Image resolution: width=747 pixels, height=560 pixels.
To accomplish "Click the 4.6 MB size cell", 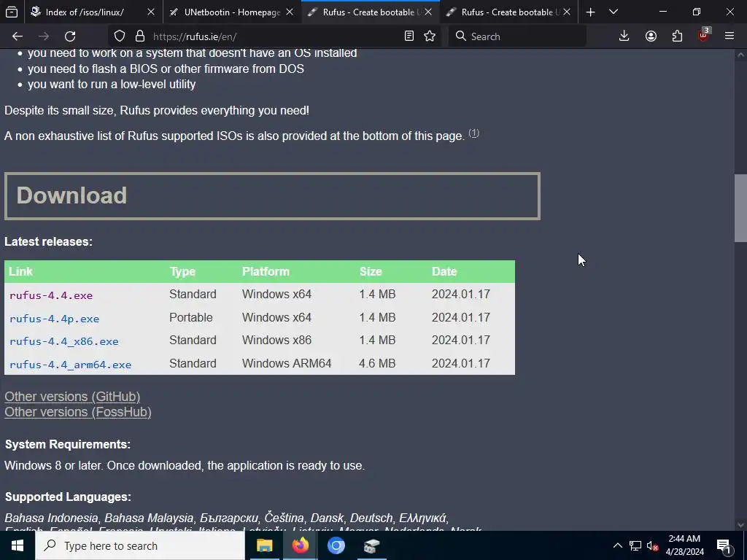I will (x=377, y=363).
